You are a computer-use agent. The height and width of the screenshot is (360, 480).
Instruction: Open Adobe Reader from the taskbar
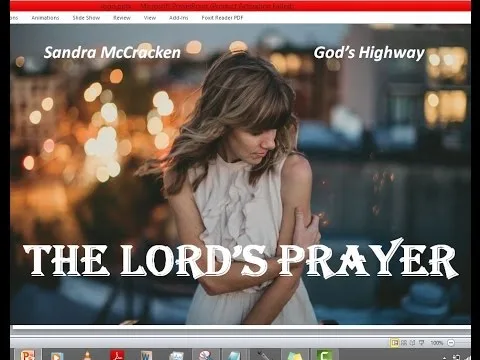point(117,355)
